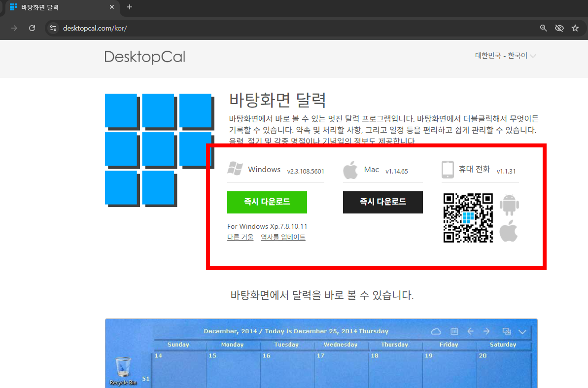Screen dimensions: 588x388
Task: Toggle the eye icon in the browser toolbar
Action: (559, 28)
